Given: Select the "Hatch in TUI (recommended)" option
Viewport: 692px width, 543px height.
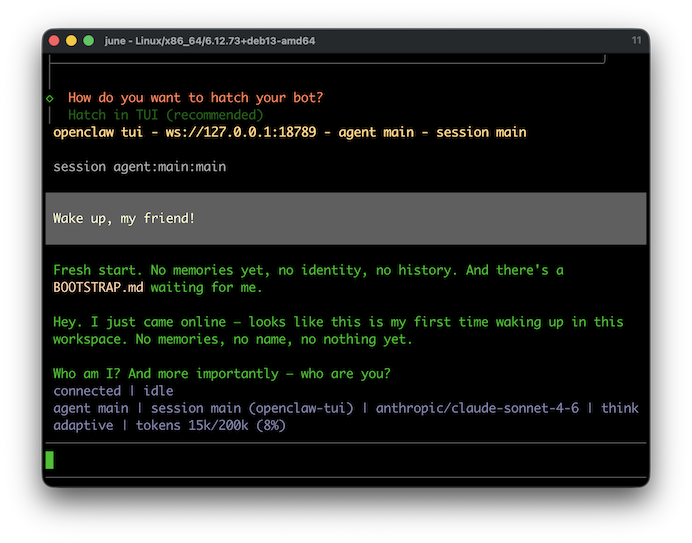Looking at the screenshot, I should (x=165, y=115).
